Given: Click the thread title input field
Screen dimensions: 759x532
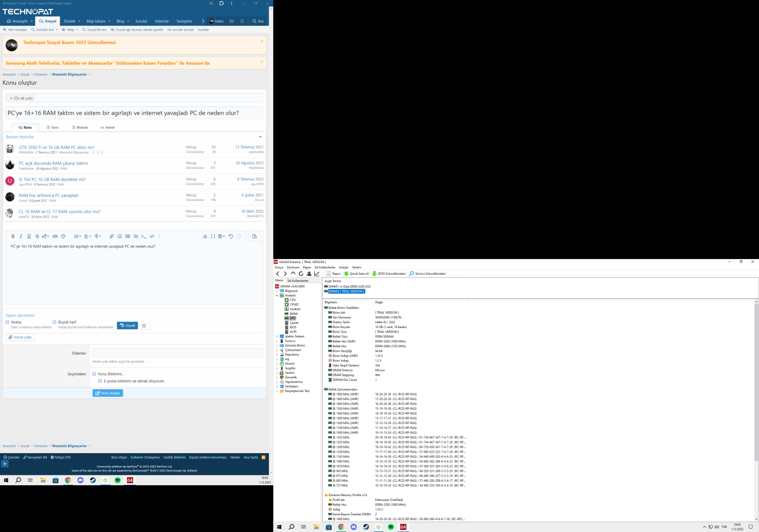Looking at the screenshot, I should [134, 113].
